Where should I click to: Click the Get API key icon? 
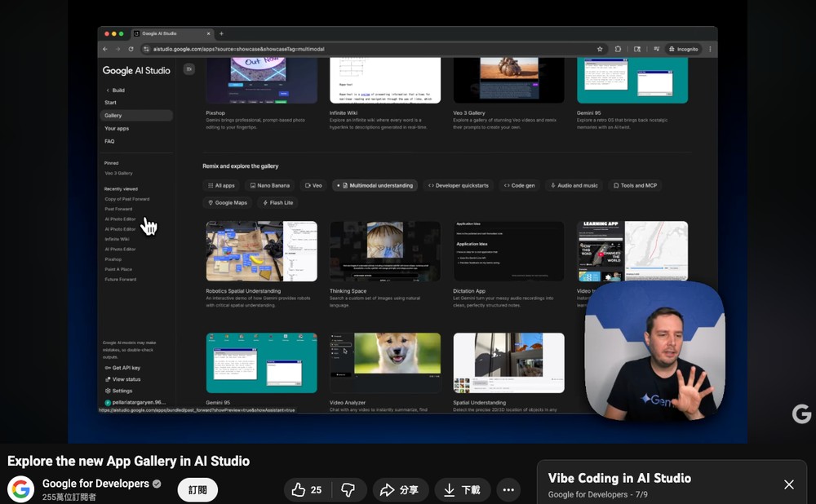[109, 368]
